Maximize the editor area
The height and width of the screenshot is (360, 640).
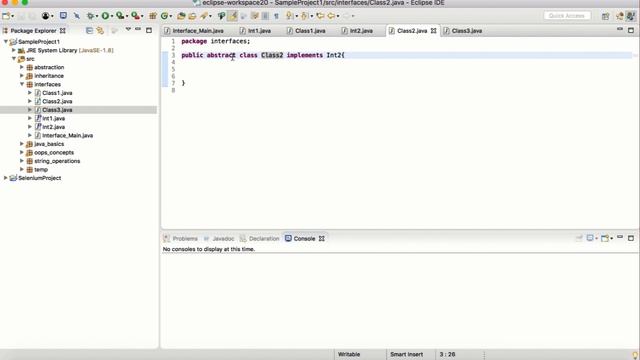click(x=631, y=30)
